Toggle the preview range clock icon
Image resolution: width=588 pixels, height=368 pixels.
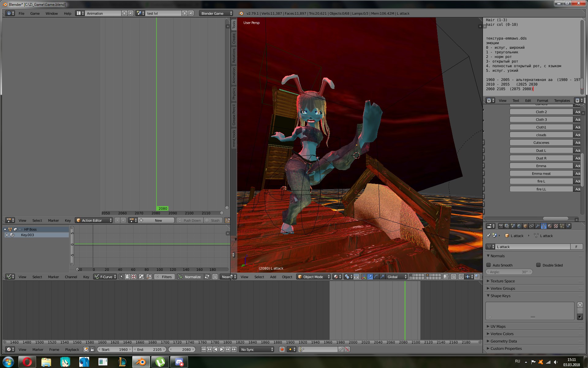point(86,349)
